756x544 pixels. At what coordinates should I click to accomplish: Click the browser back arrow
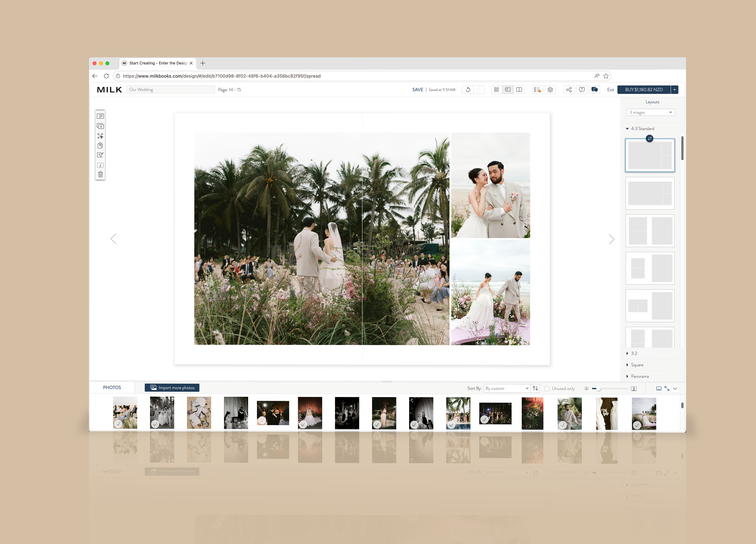(x=95, y=76)
